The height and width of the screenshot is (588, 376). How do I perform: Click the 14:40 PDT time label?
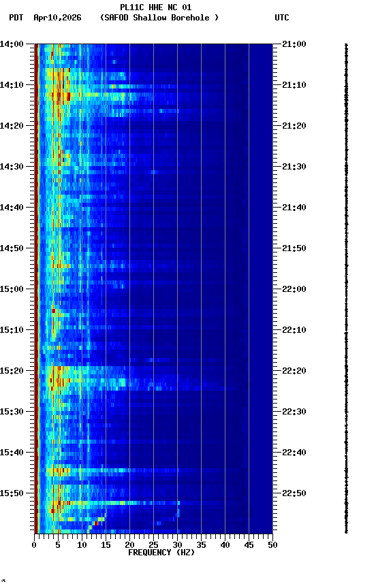12,208
